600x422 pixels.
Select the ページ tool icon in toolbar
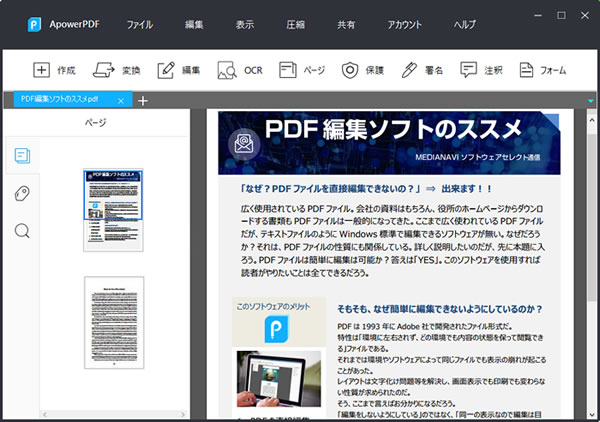[x=288, y=70]
